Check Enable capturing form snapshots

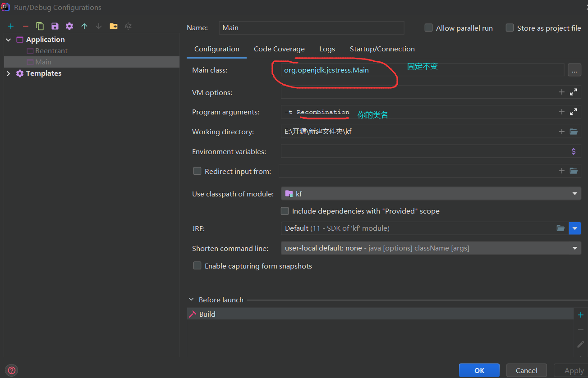tap(197, 265)
